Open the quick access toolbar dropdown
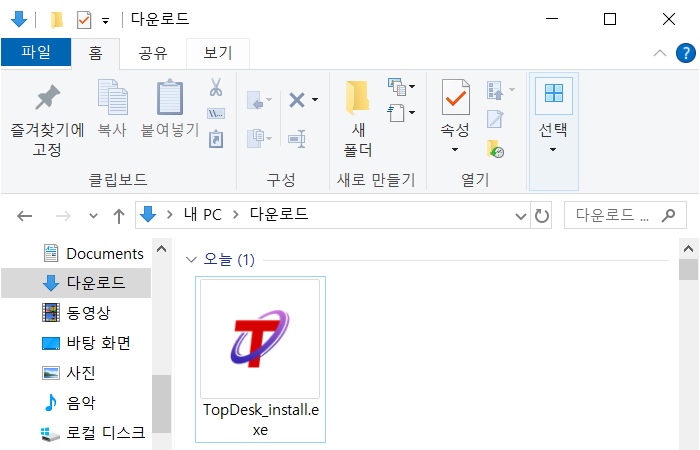The width and height of the screenshot is (700, 450). [106, 21]
